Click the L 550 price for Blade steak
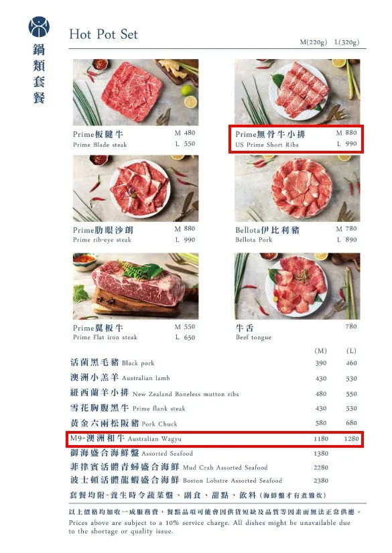 point(185,144)
